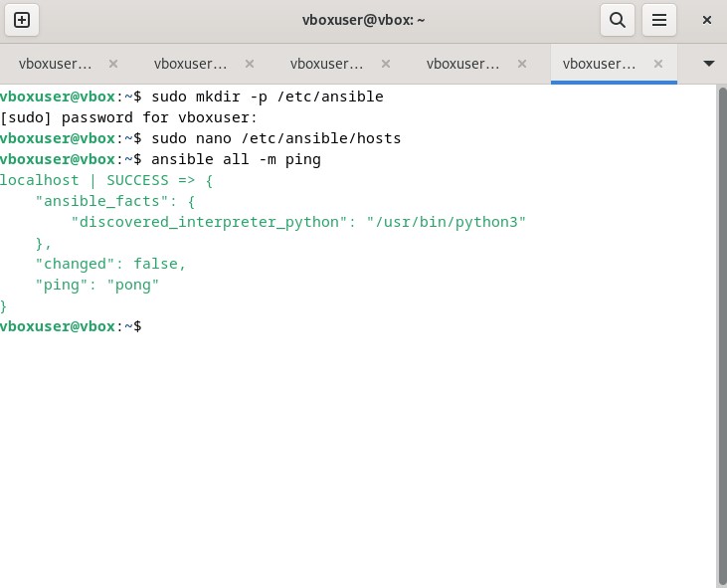727x588 pixels.
Task: Close the terminal window with X button
Action: tap(706, 20)
